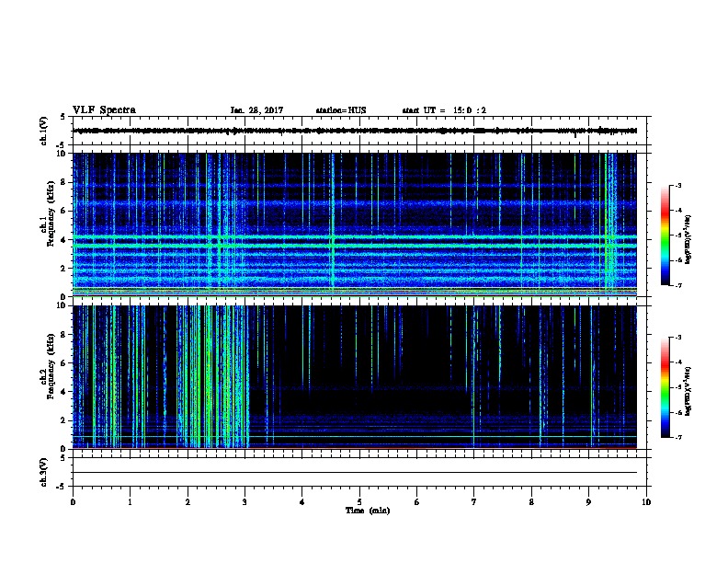Click the "5" tick label of ch.1(V) axis
Screen dimensions: 728x563
63,117
